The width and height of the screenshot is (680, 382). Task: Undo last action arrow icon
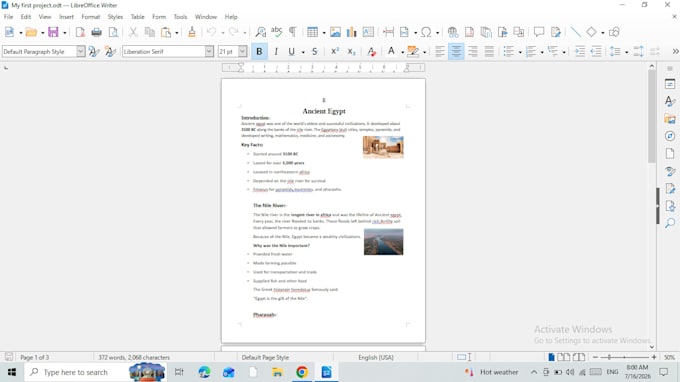[212, 32]
